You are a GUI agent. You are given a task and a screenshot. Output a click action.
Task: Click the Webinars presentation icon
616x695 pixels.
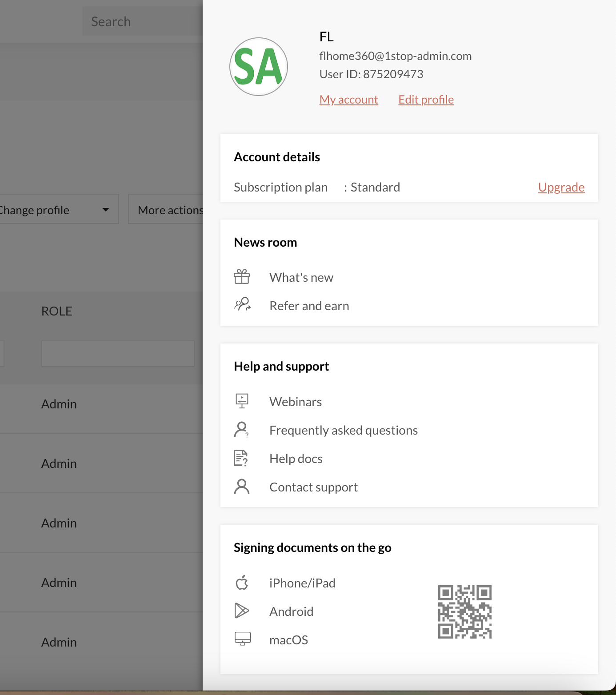coord(242,401)
